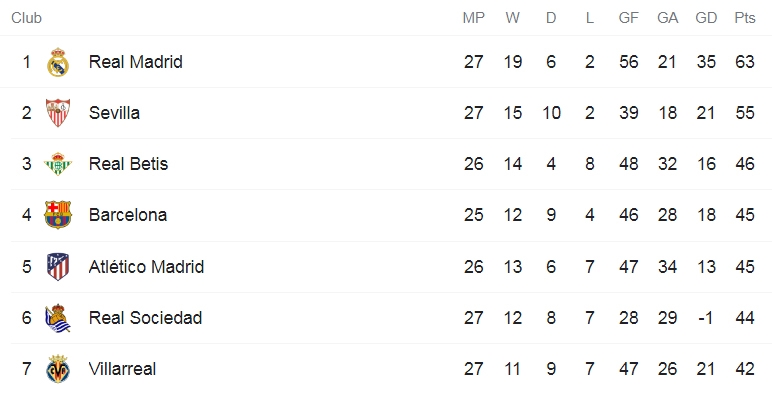This screenshot has height=393, width=772.
Task: Select the Real Betis team name
Action: tap(128, 164)
